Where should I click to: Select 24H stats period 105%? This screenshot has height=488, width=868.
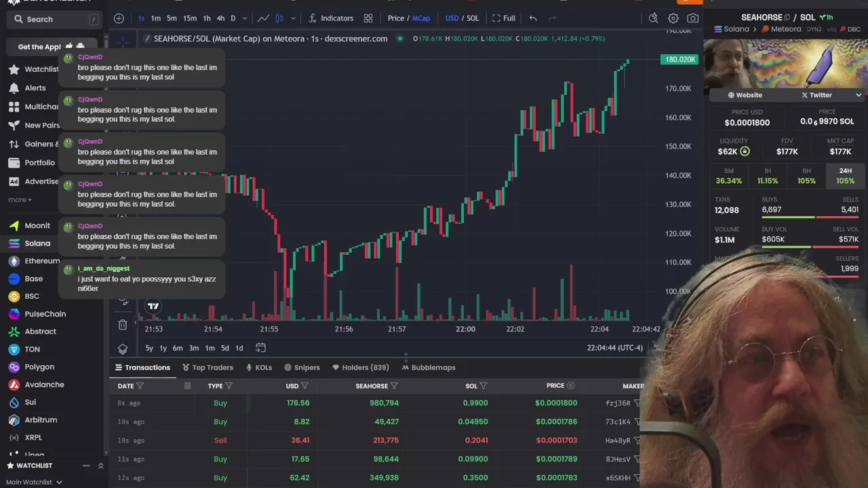tap(845, 176)
